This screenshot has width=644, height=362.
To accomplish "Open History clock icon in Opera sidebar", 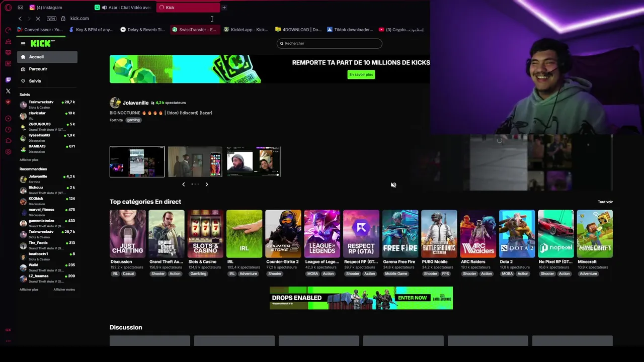I will [x=8, y=130].
